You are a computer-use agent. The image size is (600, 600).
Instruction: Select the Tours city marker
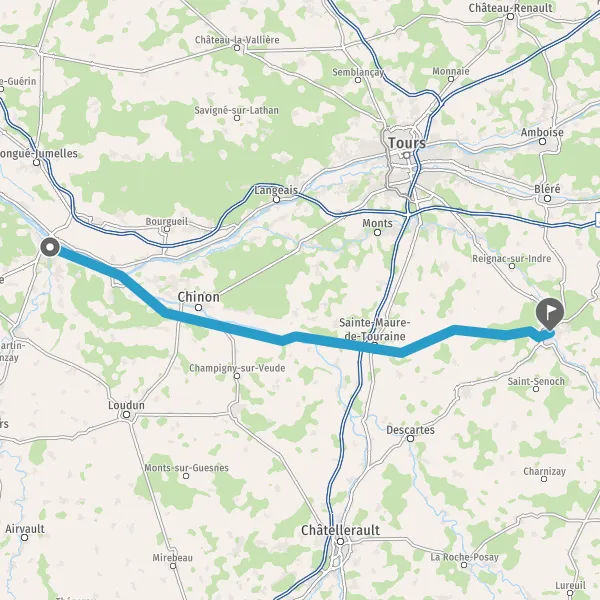pos(407,155)
